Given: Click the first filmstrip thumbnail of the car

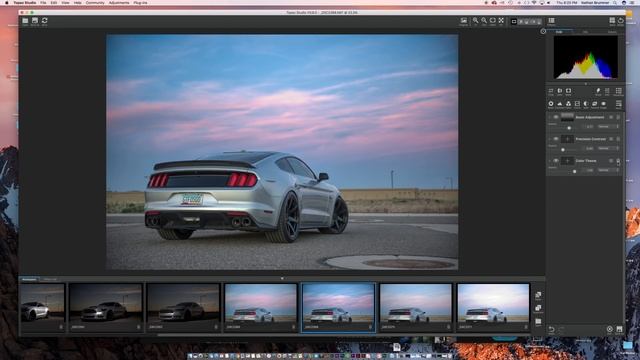Looking at the screenshot, I should coord(43,307).
